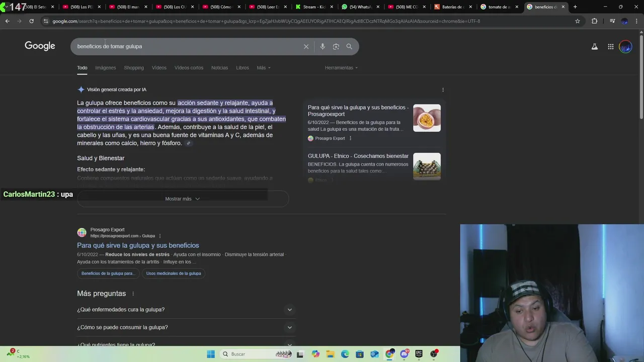Open Epic Games Launcher from taskbar
This screenshot has height=362, width=644.
419,354
